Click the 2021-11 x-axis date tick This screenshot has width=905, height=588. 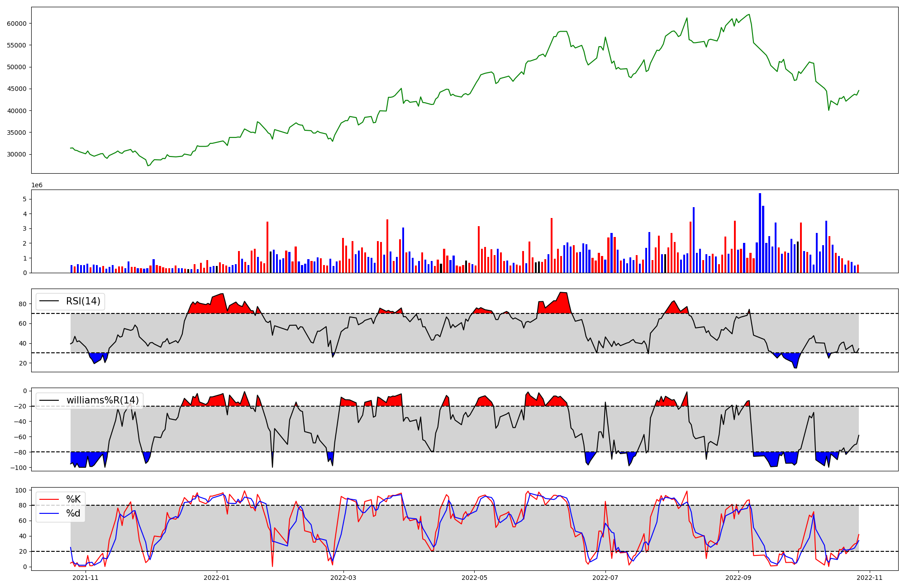coord(86,578)
